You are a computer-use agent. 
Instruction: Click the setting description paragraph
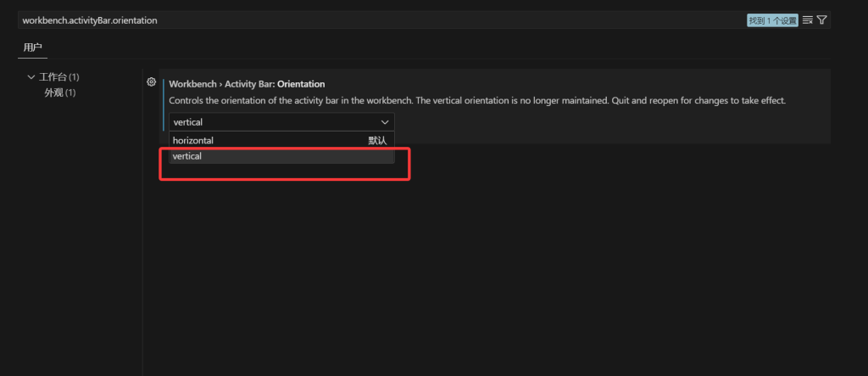tap(477, 101)
